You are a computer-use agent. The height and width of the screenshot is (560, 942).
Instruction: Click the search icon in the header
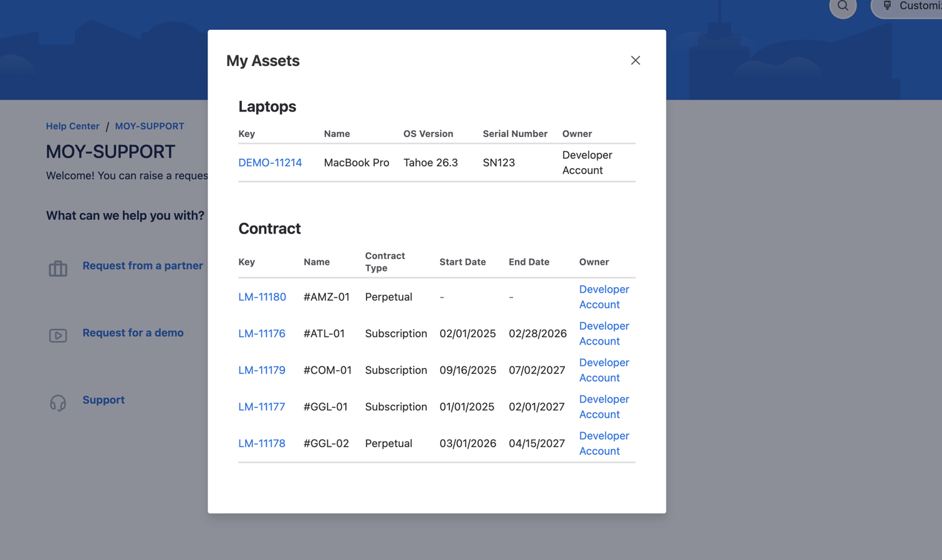[x=843, y=7]
